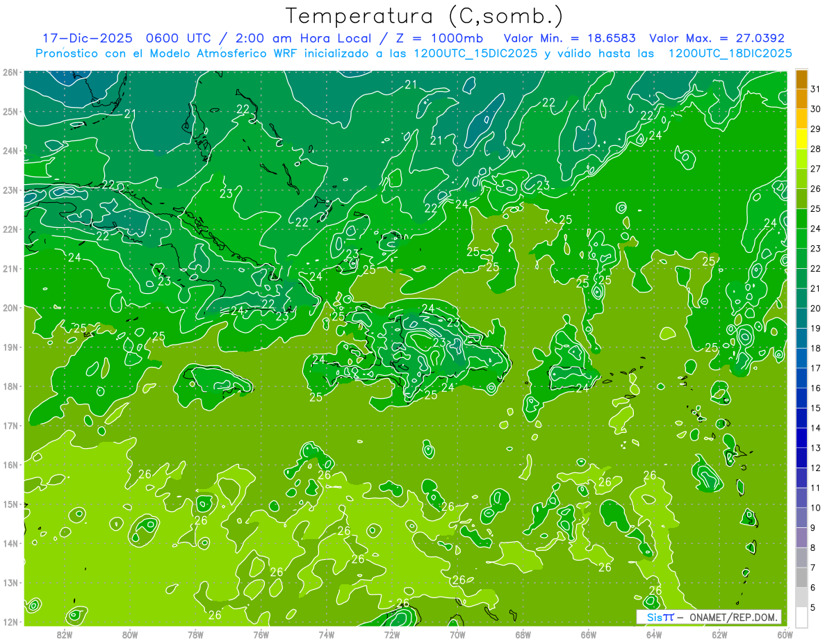Click the 18N latitude axis label
Image resolution: width=834 pixels, height=644 pixels.
click(10, 386)
